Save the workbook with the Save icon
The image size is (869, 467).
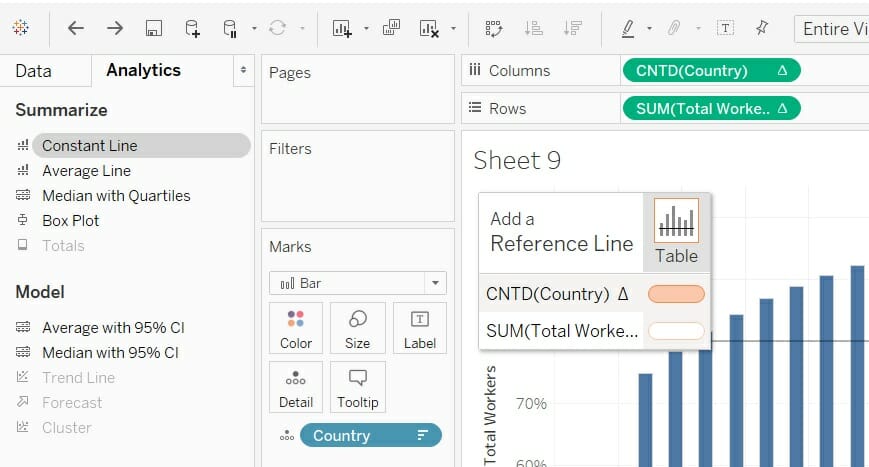click(x=154, y=28)
